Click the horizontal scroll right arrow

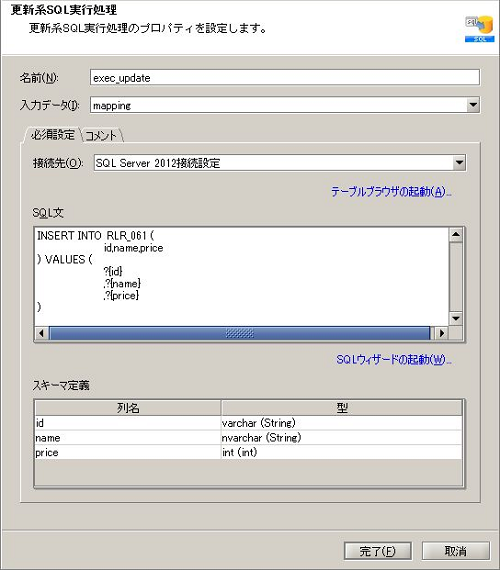[442, 333]
